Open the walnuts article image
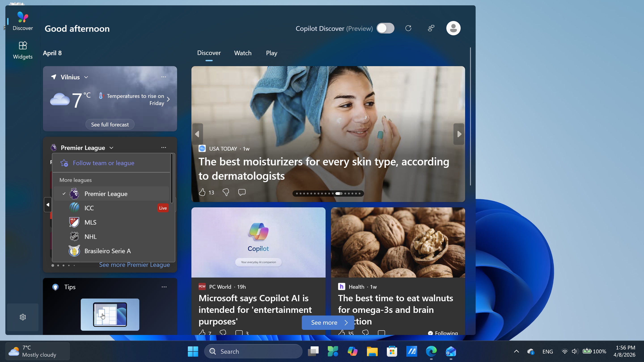644x362 pixels. tap(398, 242)
